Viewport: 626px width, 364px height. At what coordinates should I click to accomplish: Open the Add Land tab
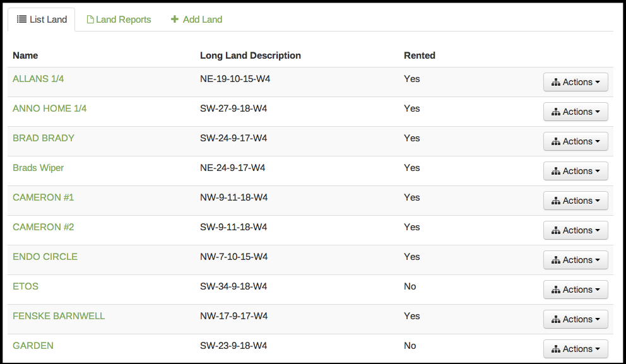click(x=202, y=20)
